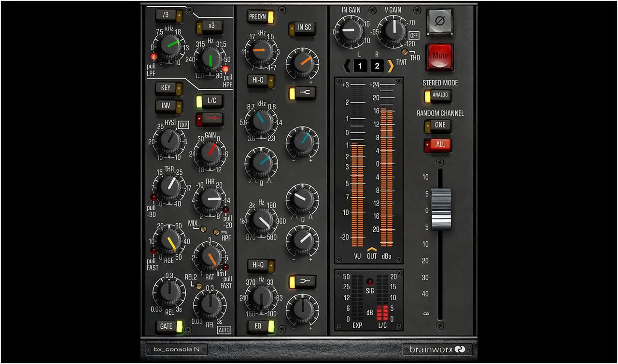This screenshot has height=364, width=618.
Task: Click the high-mid gain knob teal pointer
Action: point(302,143)
